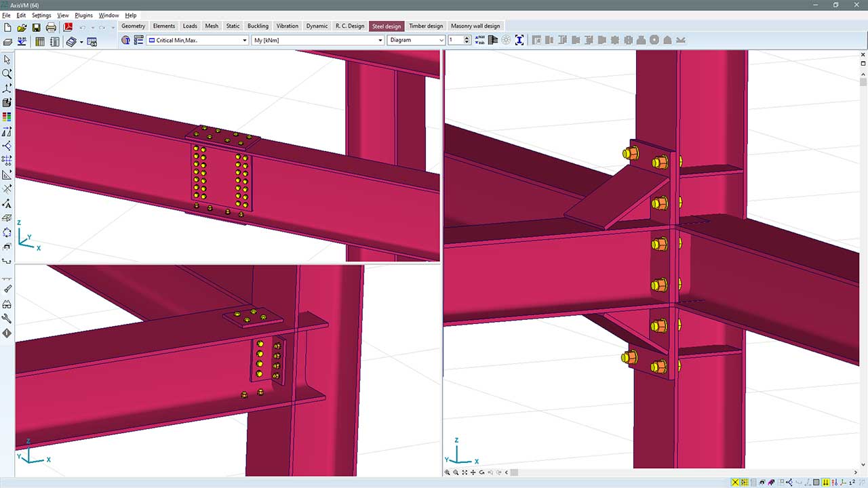This screenshot has width=868, height=488.
Task: Click the yellow double-arrow status icon
Action: 825,483
